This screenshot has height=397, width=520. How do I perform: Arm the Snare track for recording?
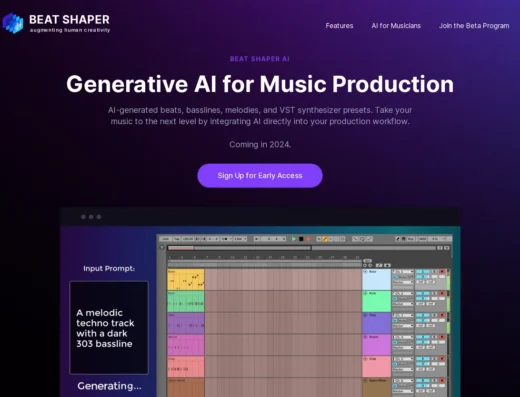point(442,337)
